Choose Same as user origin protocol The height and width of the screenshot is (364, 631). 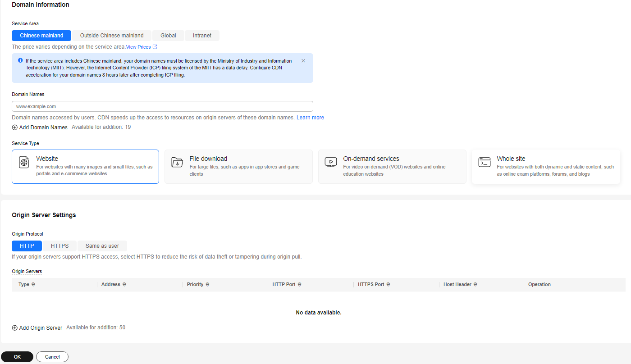102,246
